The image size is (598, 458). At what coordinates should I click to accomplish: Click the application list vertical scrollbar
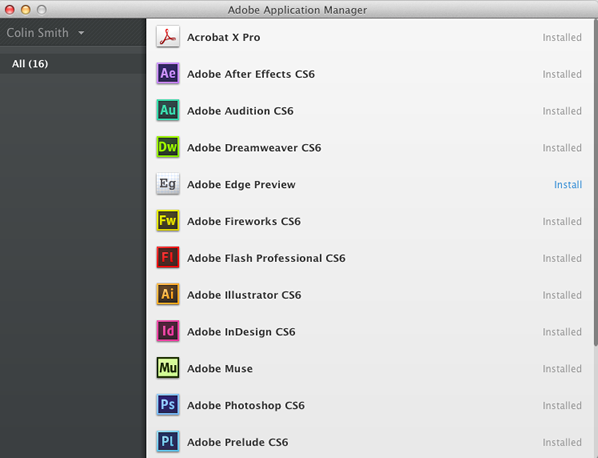pyautogui.click(x=596, y=183)
